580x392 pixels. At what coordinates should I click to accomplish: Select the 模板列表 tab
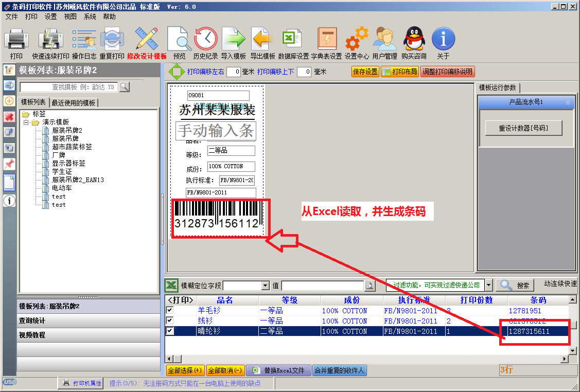(33, 102)
